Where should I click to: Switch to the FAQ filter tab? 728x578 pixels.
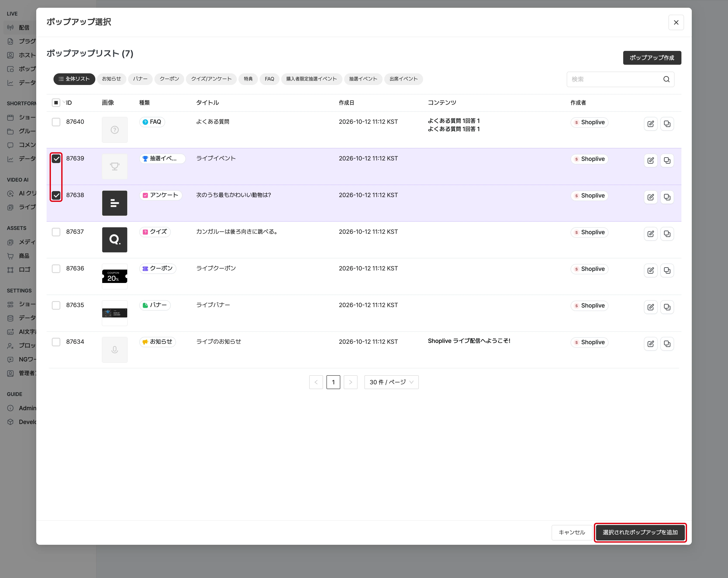point(269,79)
